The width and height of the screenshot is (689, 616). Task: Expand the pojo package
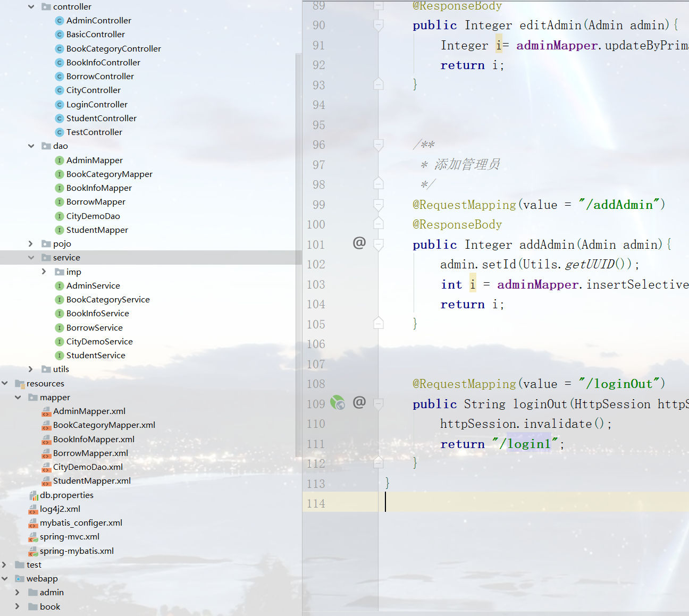coord(31,244)
